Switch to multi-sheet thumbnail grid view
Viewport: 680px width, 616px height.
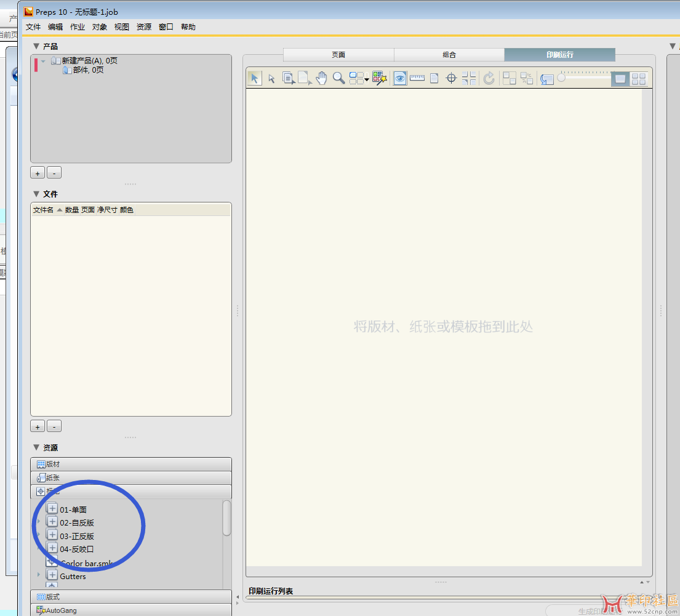[639, 79]
